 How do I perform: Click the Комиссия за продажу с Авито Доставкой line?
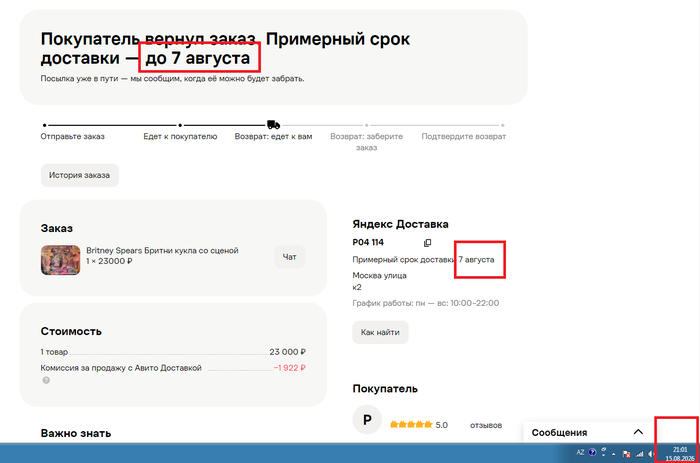(x=121, y=368)
